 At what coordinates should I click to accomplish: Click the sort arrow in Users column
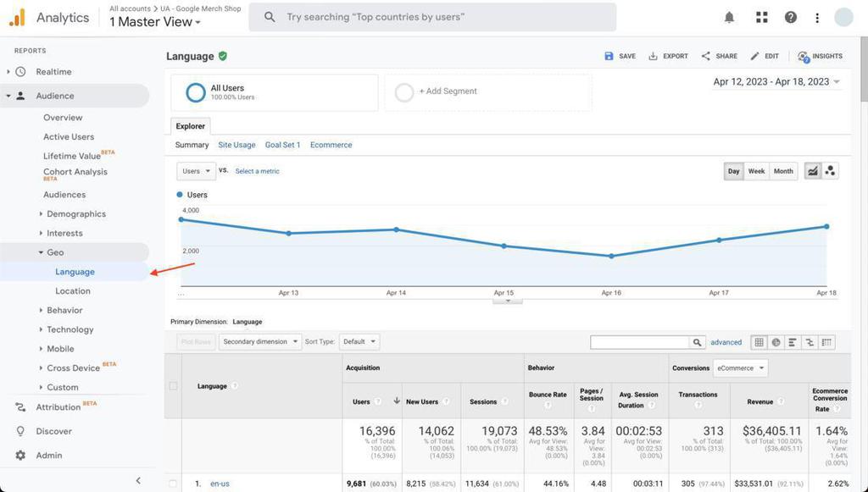[x=397, y=401]
